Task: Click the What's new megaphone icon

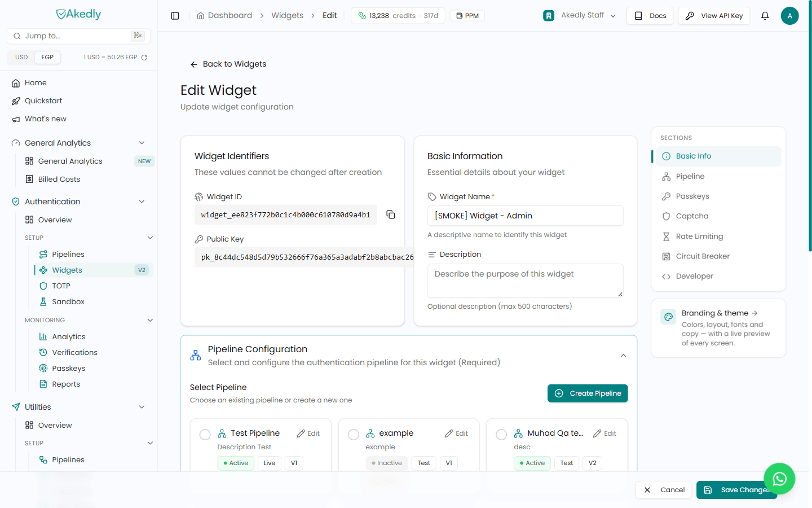Action: [16, 119]
